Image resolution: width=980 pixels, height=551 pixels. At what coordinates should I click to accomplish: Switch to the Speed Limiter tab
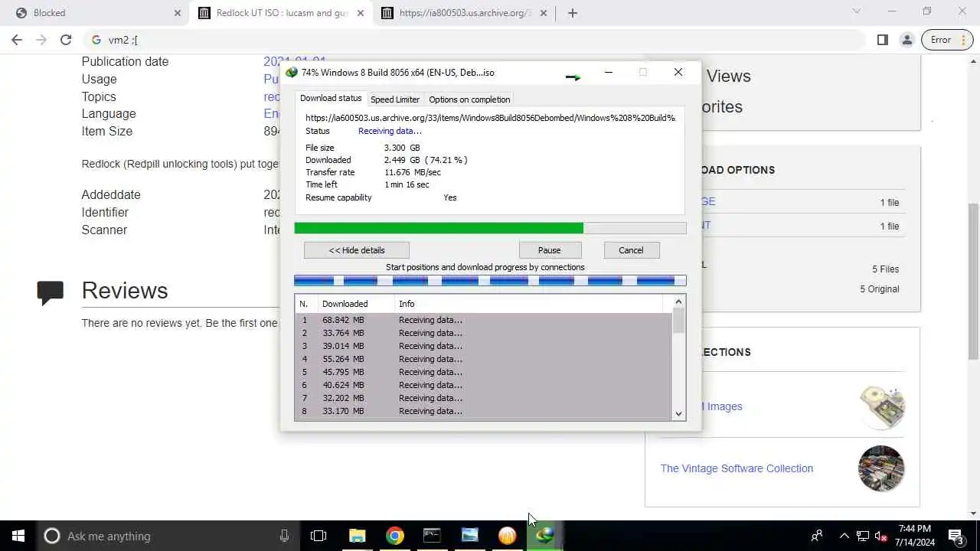pyautogui.click(x=395, y=99)
